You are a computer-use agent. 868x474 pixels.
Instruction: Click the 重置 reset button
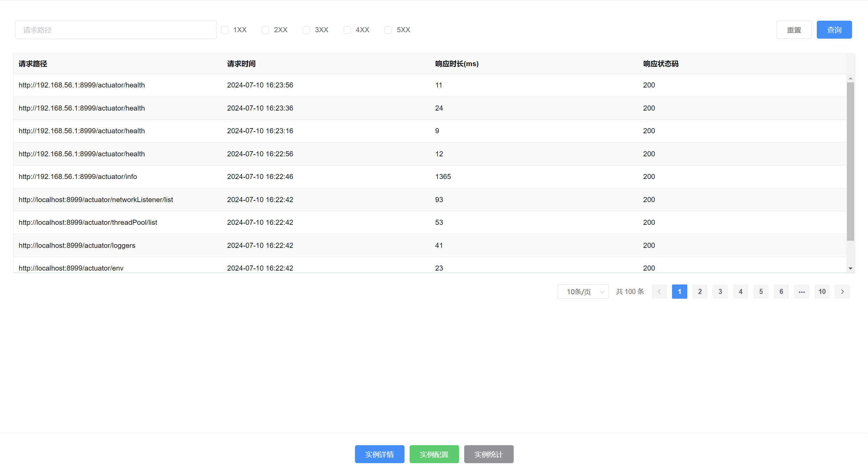(x=794, y=30)
